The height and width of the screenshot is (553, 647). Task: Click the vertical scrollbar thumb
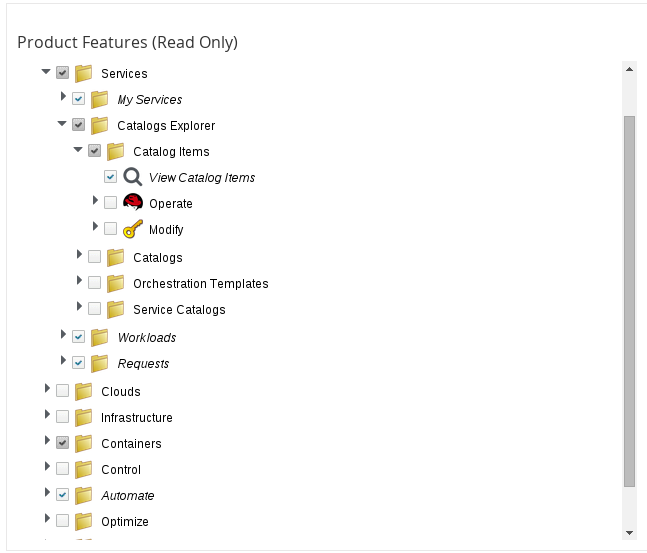tap(629, 301)
